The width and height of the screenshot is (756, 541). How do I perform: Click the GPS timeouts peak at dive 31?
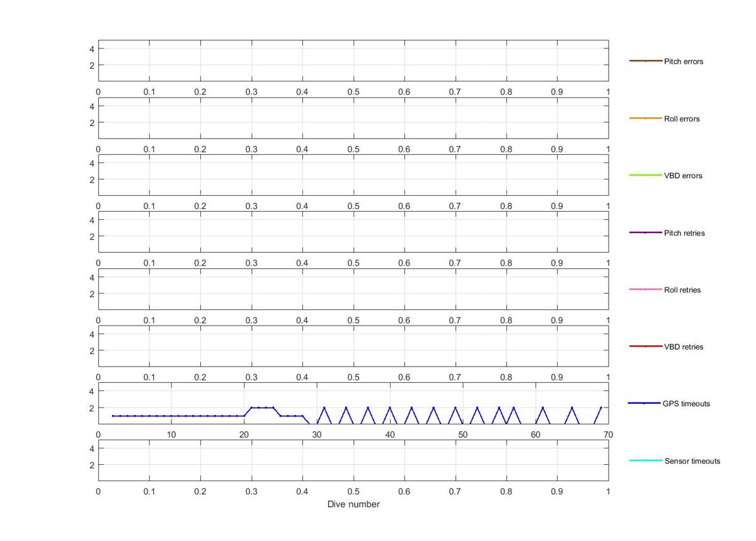click(324, 407)
